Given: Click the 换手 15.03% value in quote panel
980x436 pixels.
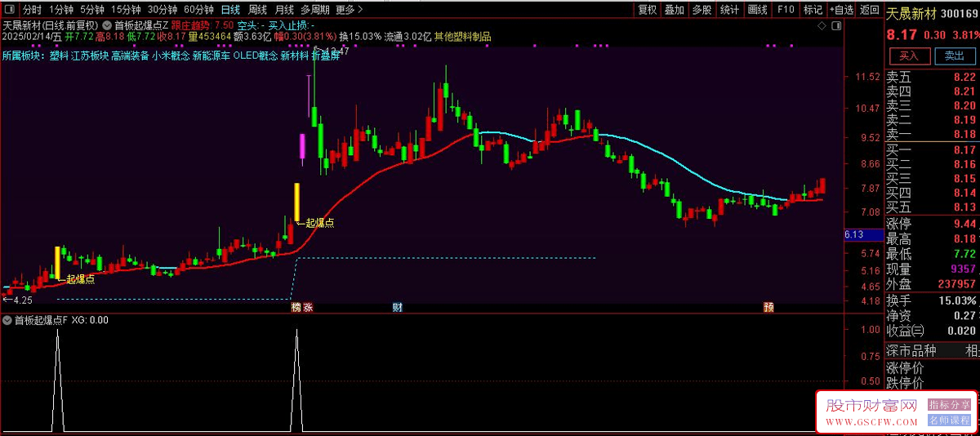Looking at the screenshot, I should [956, 300].
